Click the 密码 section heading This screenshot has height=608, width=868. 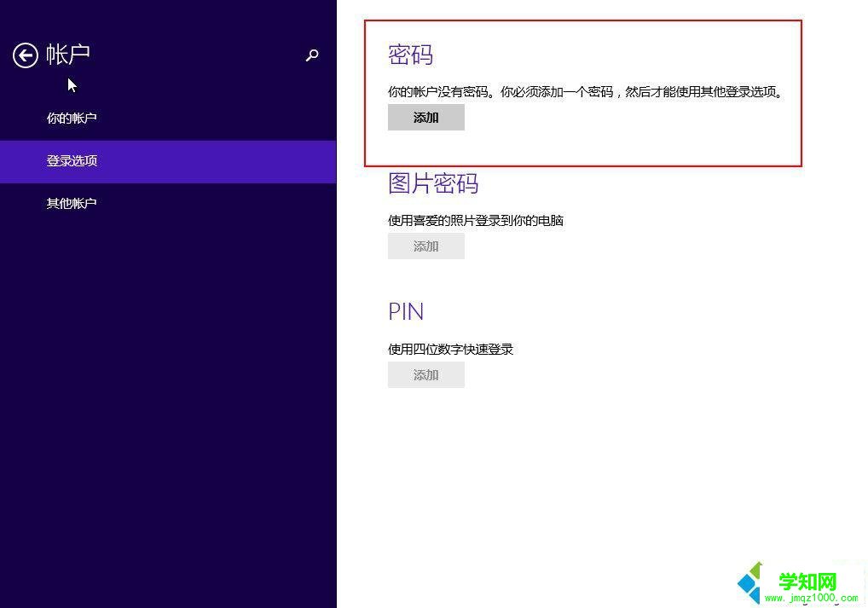tap(410, 55)
